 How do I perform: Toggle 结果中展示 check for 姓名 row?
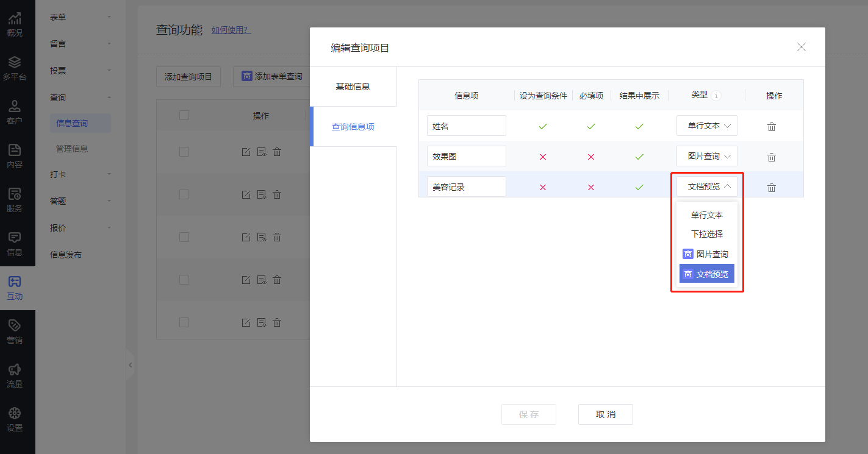click(x=639, y=126)
